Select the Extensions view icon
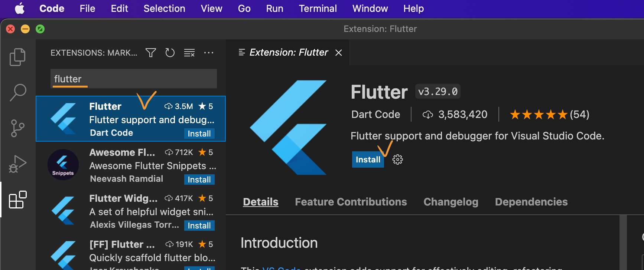The image size is (644, 270). [x=17, y=200]
